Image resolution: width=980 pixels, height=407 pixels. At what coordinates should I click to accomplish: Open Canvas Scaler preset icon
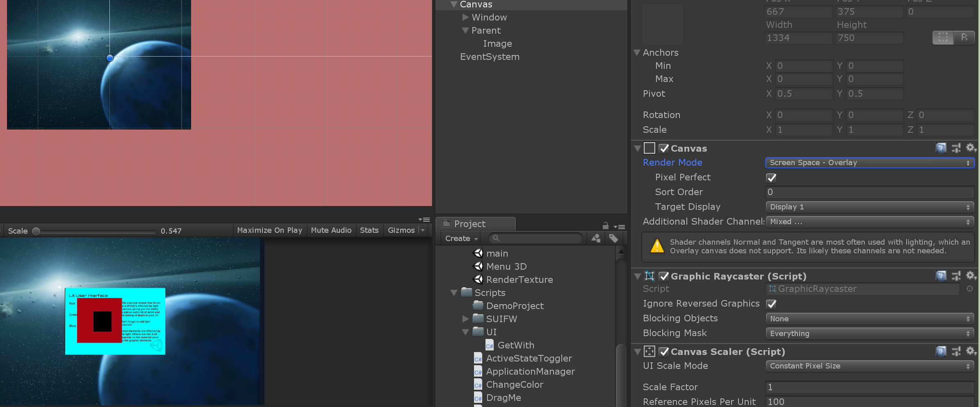(x=956, y=351)
